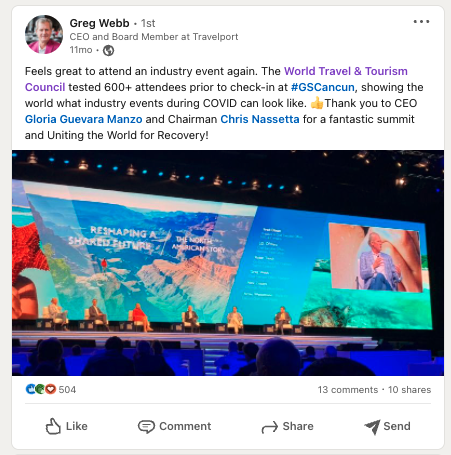This screenshot has width=451, height=455.
Task: Visit Chris Nassetta's profile link
Action: (x=260, y=119)
